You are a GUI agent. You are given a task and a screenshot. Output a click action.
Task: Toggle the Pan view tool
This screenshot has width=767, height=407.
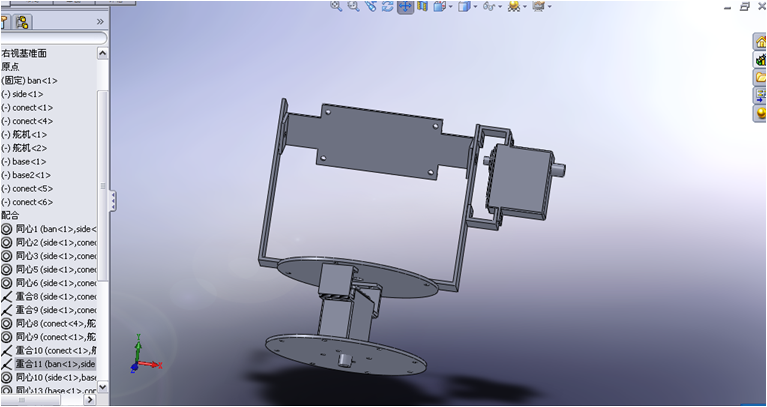point(405,6)
